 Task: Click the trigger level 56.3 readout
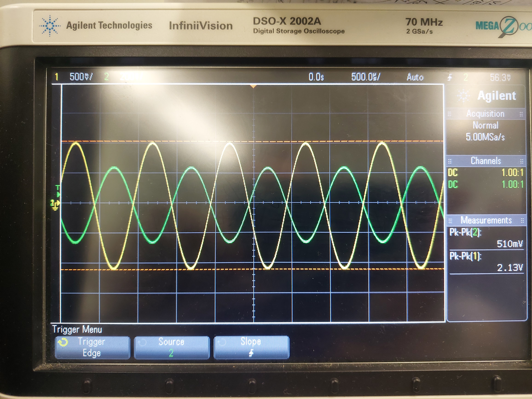pyautogui.click(x=500, y=77)
